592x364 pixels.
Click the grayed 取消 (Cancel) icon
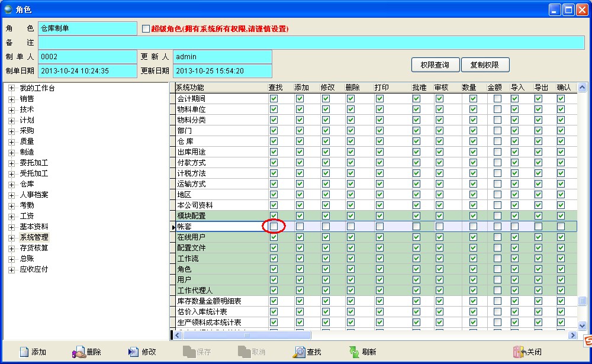(x=243, y=352)
